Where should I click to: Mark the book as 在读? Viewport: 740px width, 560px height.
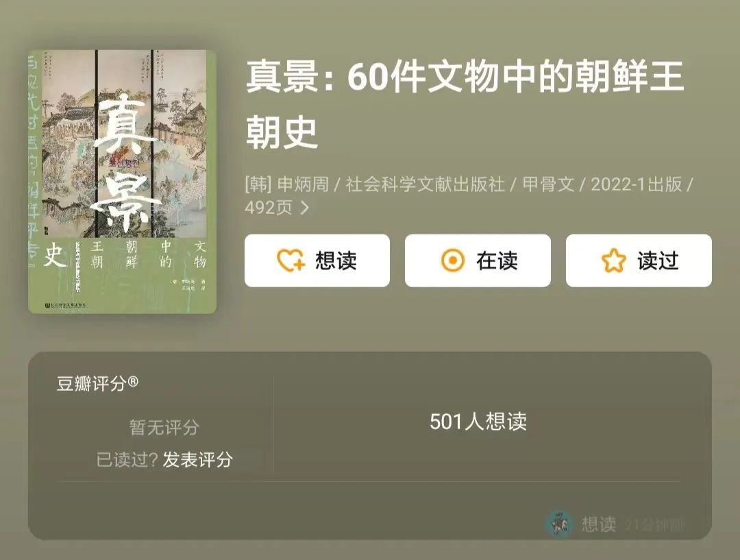[478, 260]
